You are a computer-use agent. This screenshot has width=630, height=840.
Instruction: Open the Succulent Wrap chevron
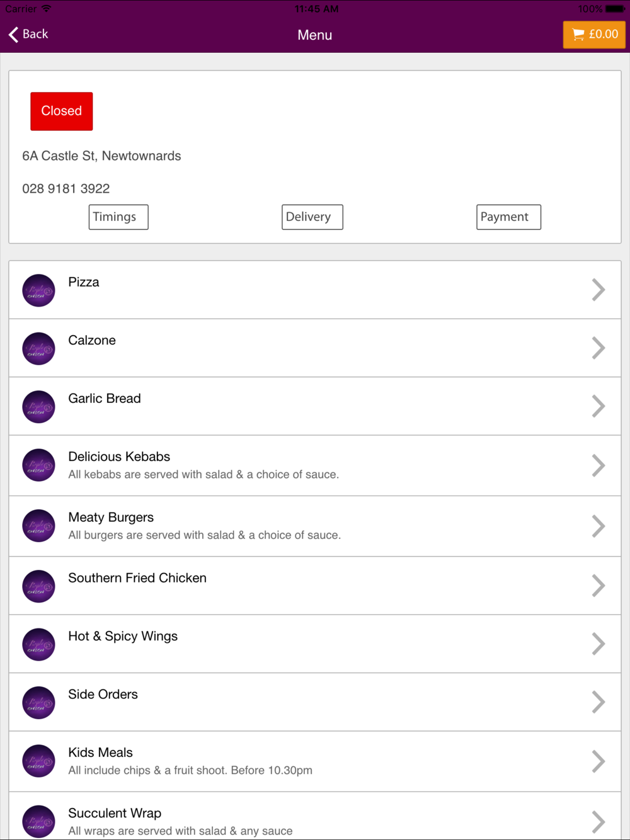tap(598, 821)
